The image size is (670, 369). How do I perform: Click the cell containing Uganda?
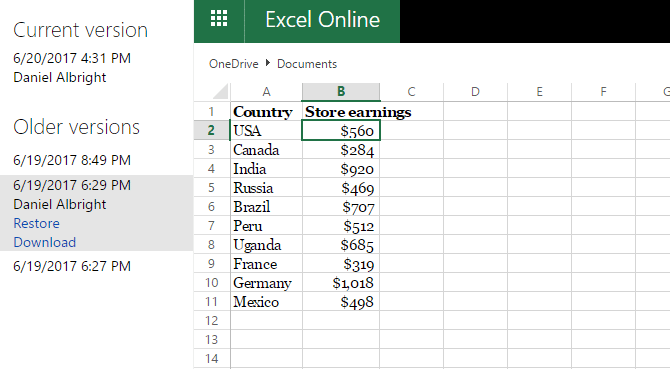(x=266, y=245)
